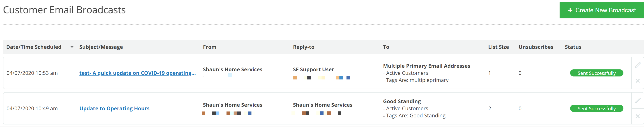Image resolution: width=644 pixels, height=127 pixels.
Task: Remove the Update to Operating Hours broadcast
Action: [x=637, y=116]
